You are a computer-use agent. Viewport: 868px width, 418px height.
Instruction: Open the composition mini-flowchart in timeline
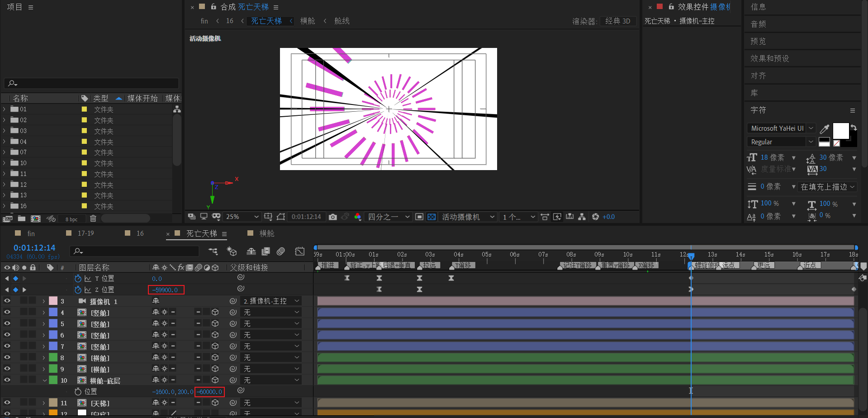(x=213, y=251)
